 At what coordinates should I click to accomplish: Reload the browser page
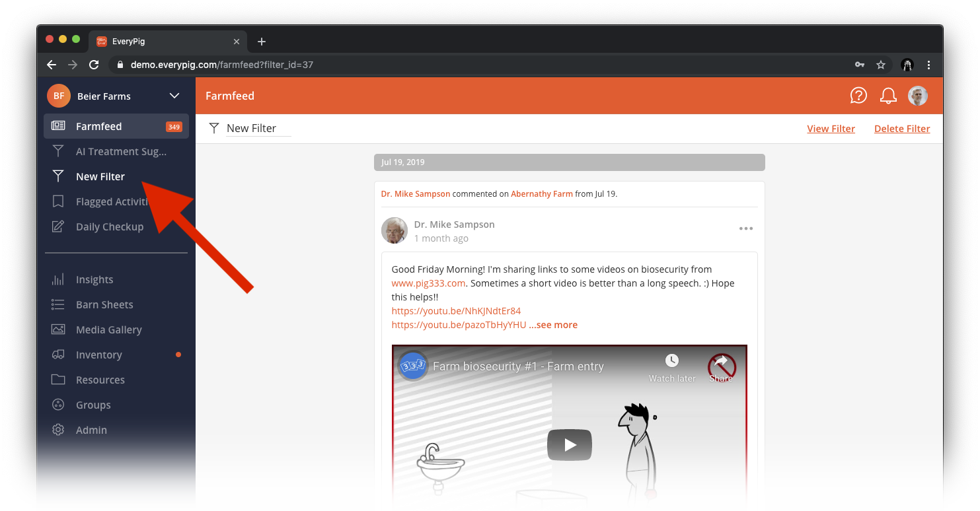[x=94, y=65]
